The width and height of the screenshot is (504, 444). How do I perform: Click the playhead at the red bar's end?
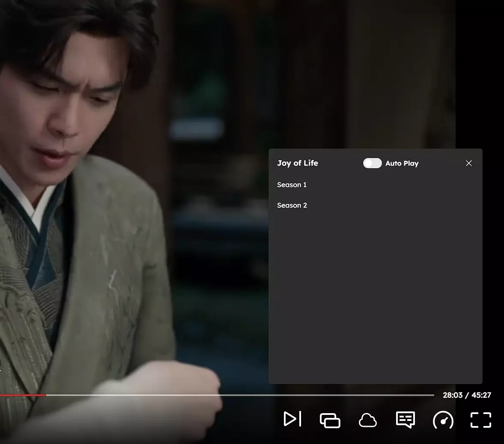pyautogui.click(x=46, y=395)
